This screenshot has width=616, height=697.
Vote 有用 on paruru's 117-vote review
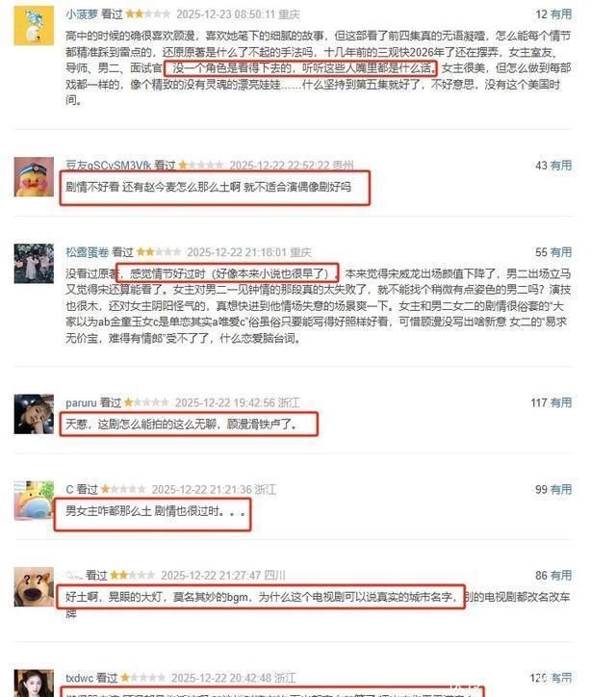[x=561, y=402]
